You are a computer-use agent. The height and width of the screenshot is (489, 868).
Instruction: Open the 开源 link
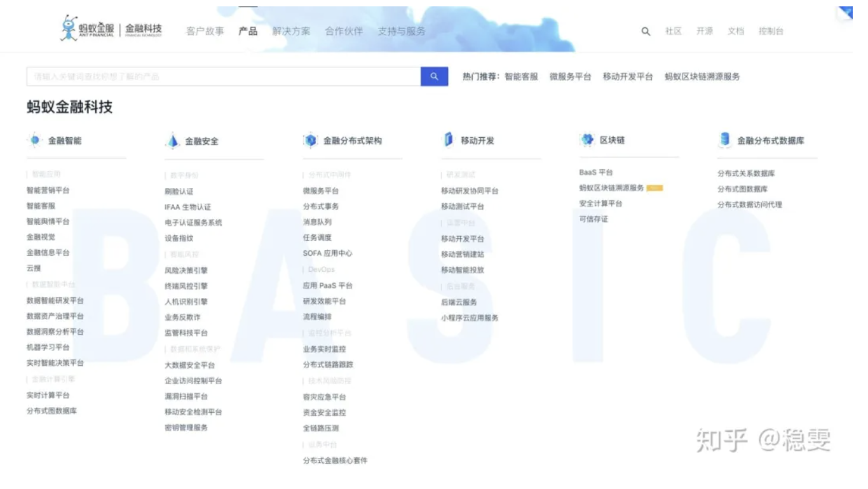(x=705, y=31)
